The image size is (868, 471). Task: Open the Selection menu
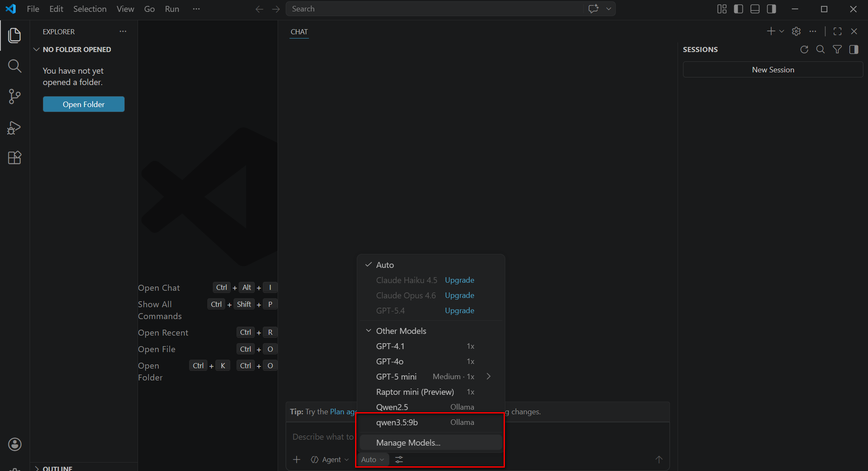tap(90, 9)
